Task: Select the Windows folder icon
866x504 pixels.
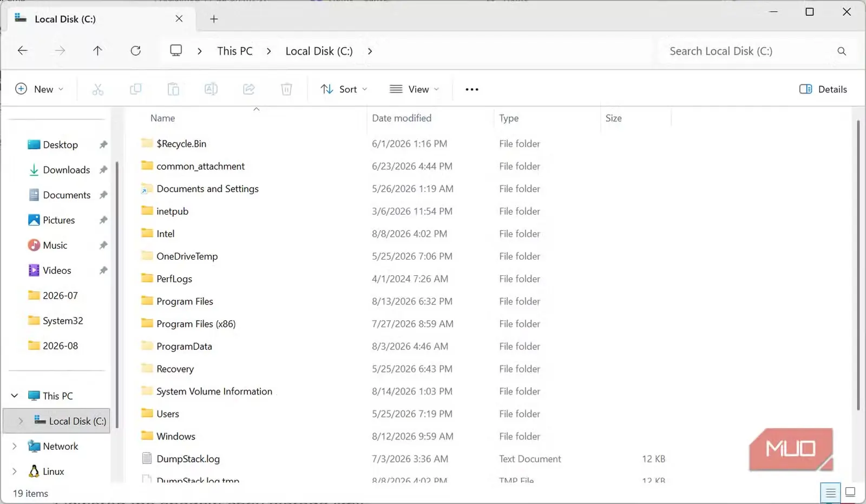Action: 147,436
